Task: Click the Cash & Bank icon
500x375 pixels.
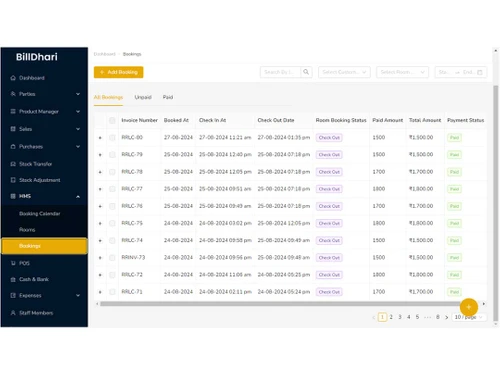Action: (x=13, y=279)
